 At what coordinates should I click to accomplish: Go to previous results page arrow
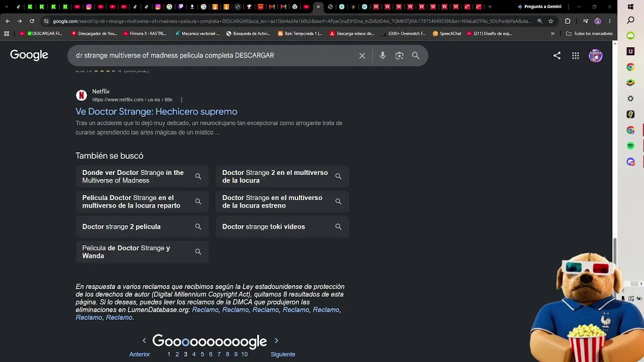[x=144, y=341]
